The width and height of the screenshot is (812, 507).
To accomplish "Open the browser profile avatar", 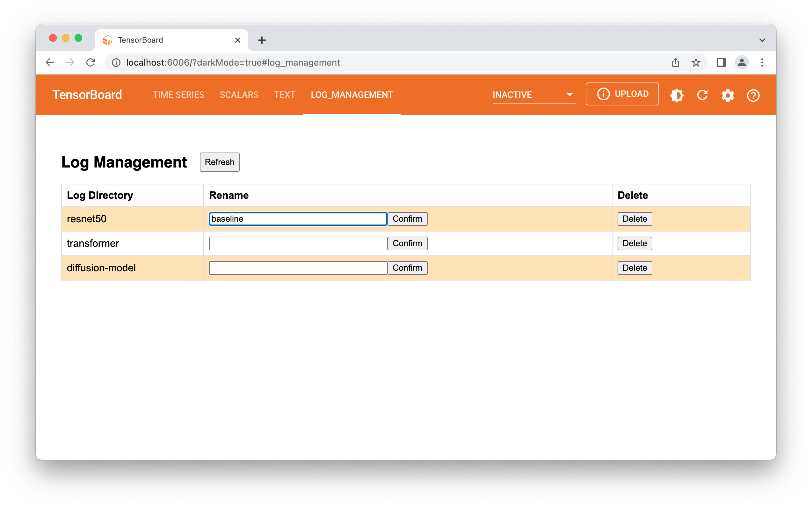I will [742, 62].
